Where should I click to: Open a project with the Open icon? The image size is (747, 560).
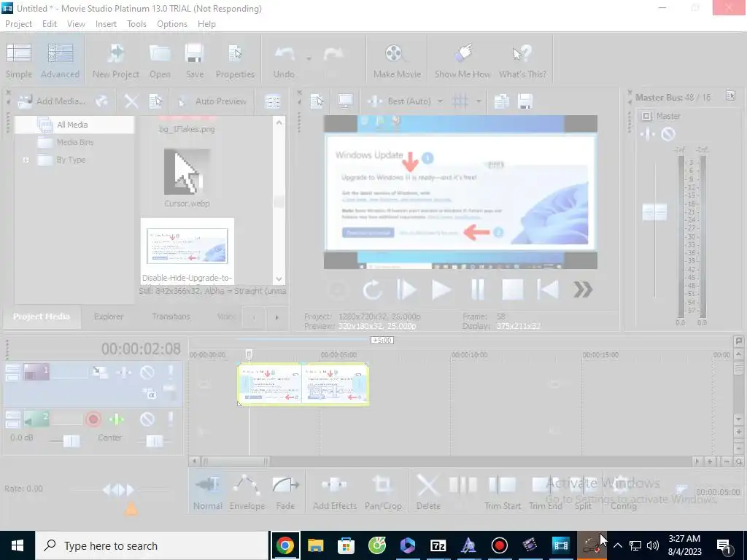click(x=160, y=61)
